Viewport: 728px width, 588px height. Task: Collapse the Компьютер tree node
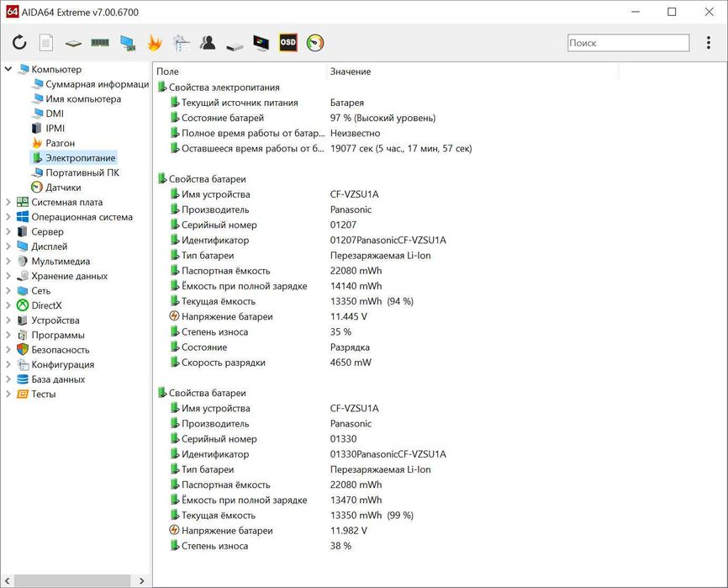point(8,69)
